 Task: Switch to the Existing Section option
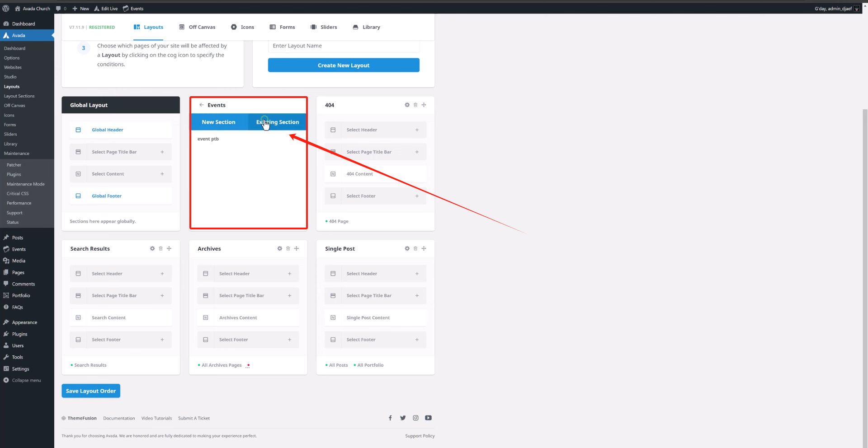(x=277, y=122)
